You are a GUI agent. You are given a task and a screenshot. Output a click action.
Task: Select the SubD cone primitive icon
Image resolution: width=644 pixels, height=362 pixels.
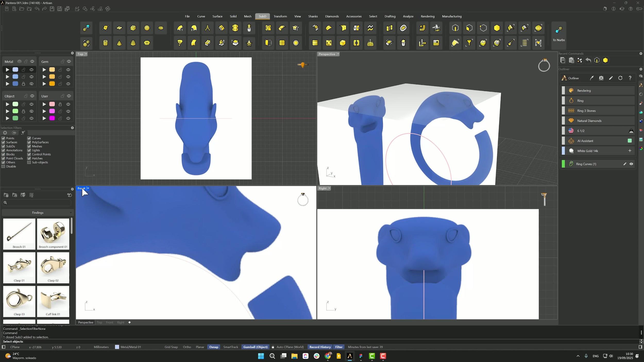click(119, 43)
